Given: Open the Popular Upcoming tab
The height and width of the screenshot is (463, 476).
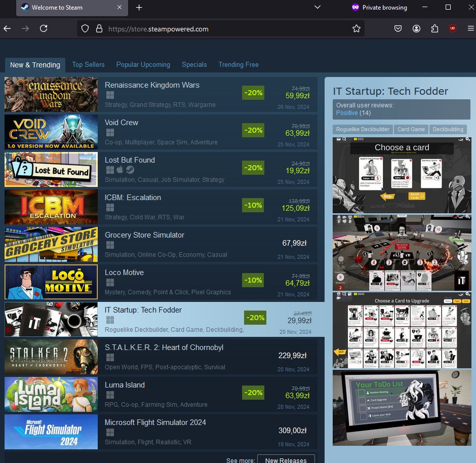Looking at the screenshot, I should pyautogui.click(x=143, y=65).
